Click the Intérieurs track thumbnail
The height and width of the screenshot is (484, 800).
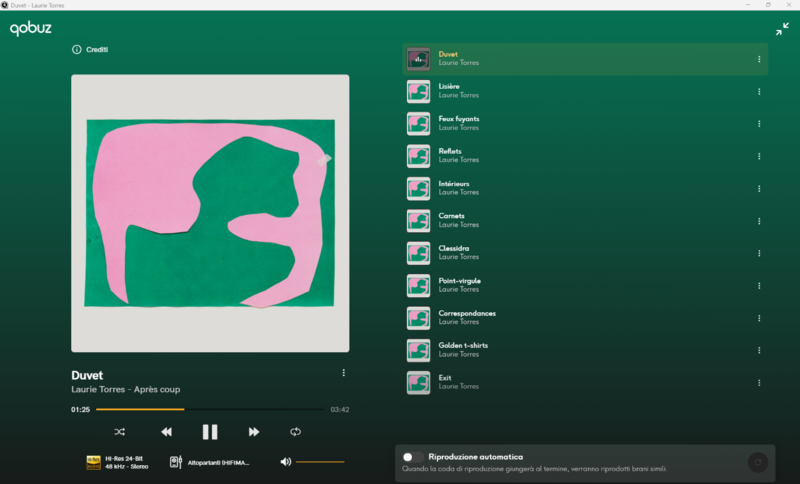point(418,189)
